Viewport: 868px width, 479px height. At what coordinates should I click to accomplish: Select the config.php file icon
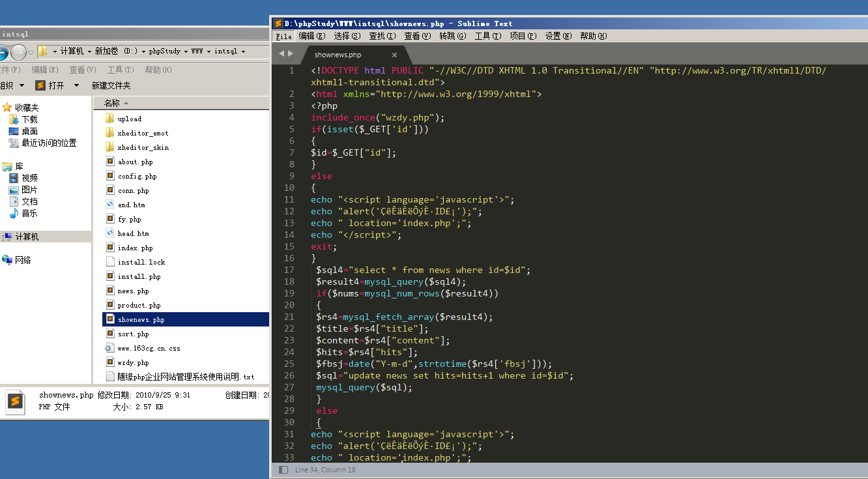[x=110, y=176]
